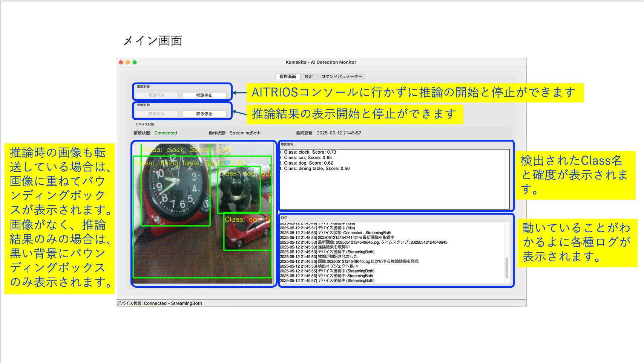
Task: Click the log panel's vertical scrollbar thumb
Action: [x=507, y=268]
